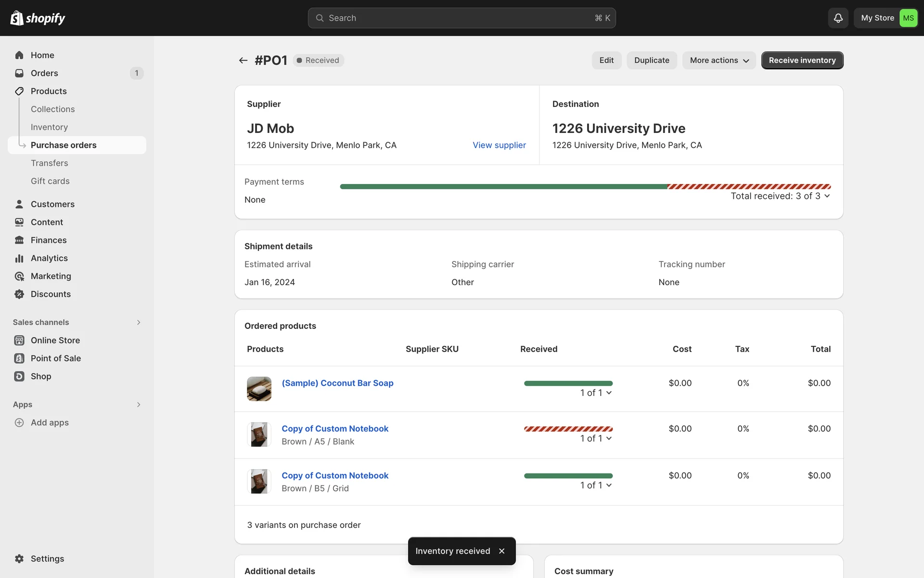Screen dimensions: 924x578
Task: Click the back arrow next to #PO1
Action: 243,60
